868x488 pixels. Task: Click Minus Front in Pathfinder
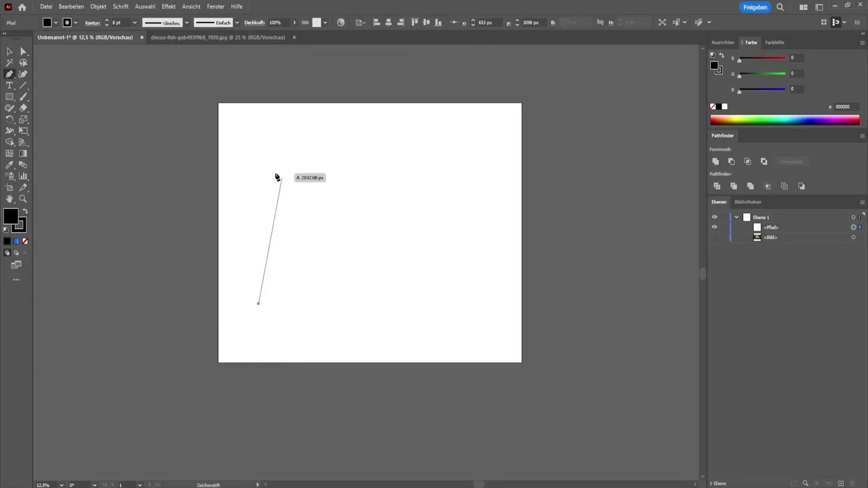731,161
